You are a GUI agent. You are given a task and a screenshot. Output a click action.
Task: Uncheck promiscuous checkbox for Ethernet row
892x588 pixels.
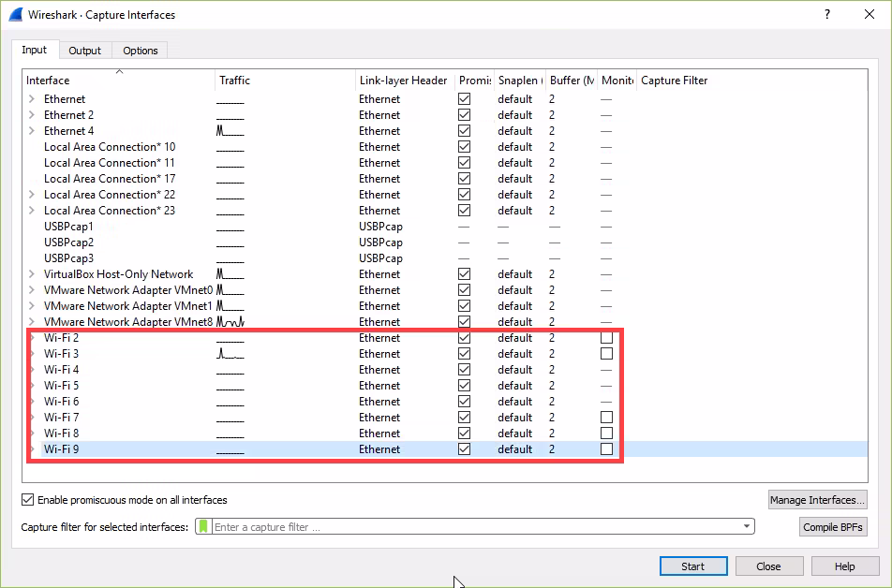pos(464,99)
